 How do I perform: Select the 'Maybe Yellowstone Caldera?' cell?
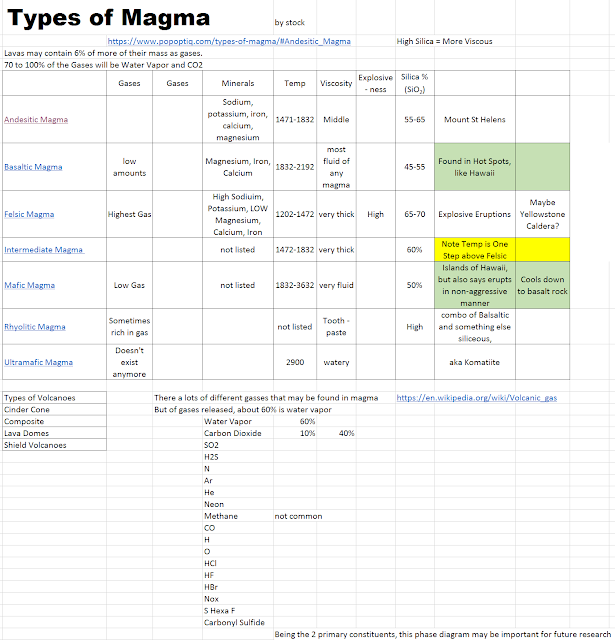pos(542,214)
